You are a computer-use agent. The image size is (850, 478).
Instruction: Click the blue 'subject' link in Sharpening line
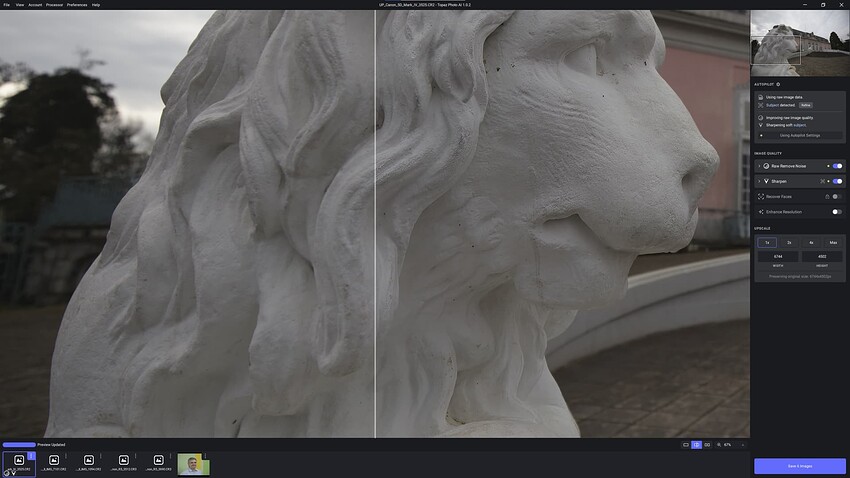[800, 125]
